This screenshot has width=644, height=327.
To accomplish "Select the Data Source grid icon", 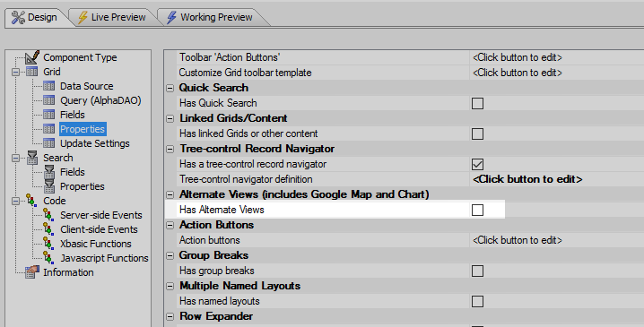I will click(48, 86).
